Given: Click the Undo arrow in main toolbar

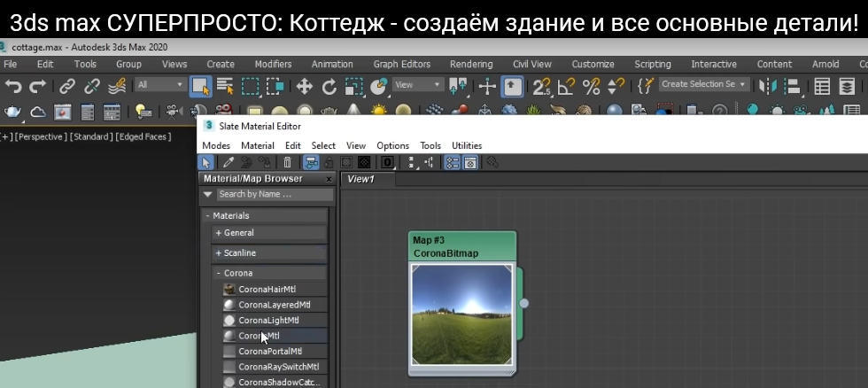Looking at the screenshot, I should [x=13, y=86].
